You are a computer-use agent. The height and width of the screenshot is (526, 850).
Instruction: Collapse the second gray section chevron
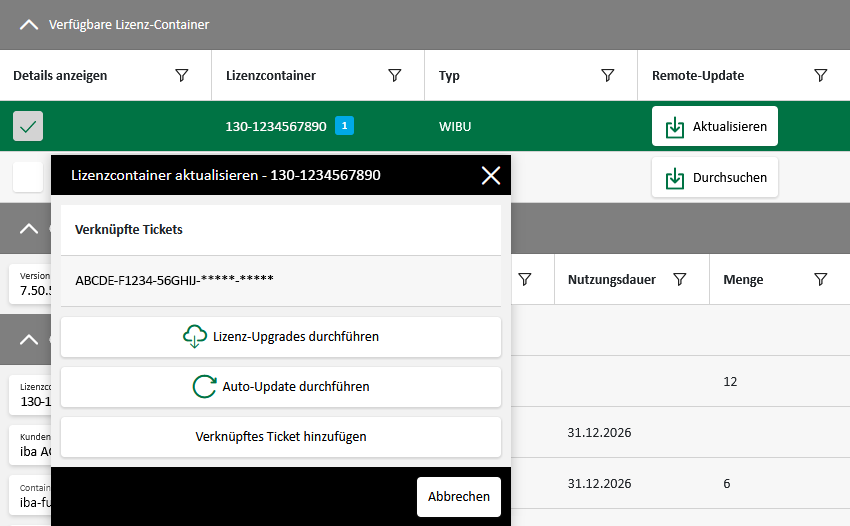pos(28,228)
